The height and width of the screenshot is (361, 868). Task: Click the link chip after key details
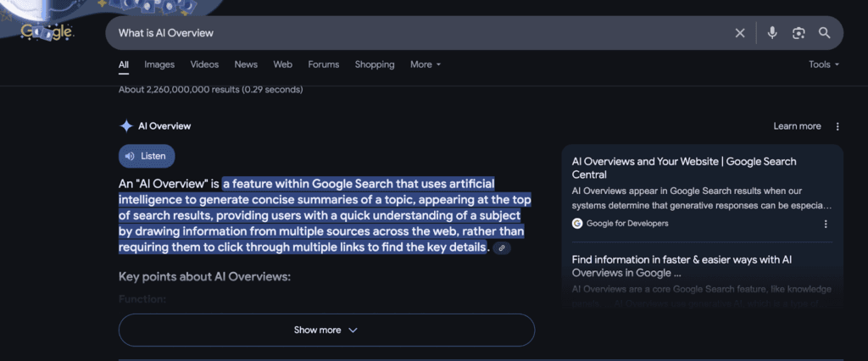502,247
